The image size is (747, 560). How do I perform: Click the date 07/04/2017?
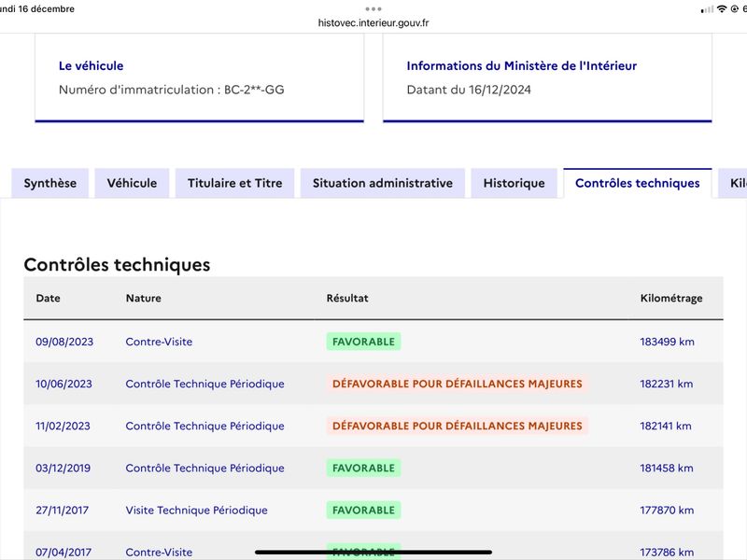63,552
